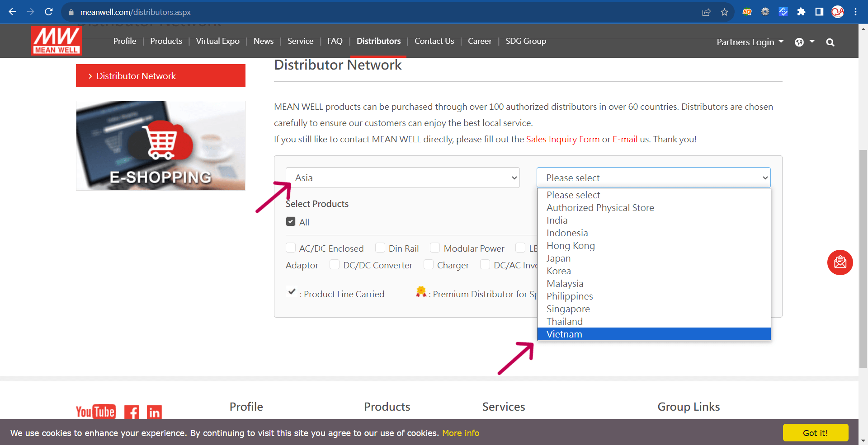Open the blue checkmark extension
The height and width of the screenshot is (445, 868).
tap(783, 12)
